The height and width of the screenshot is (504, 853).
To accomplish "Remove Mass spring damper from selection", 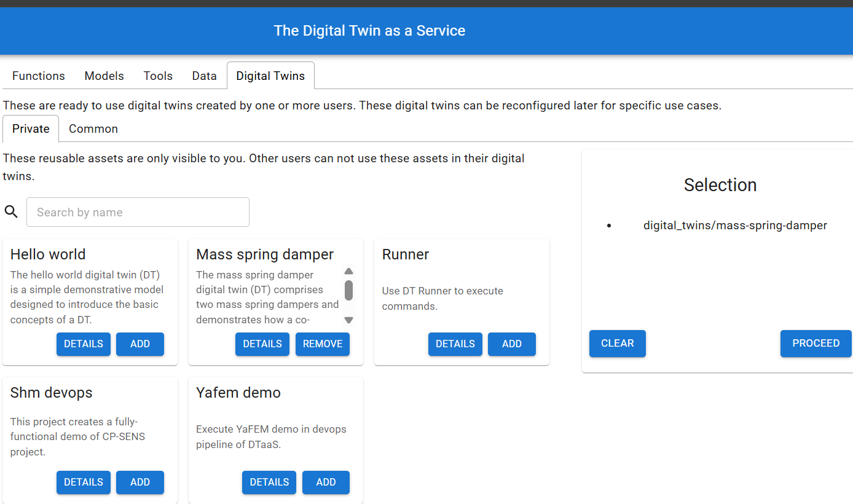I will click(323, 344).
